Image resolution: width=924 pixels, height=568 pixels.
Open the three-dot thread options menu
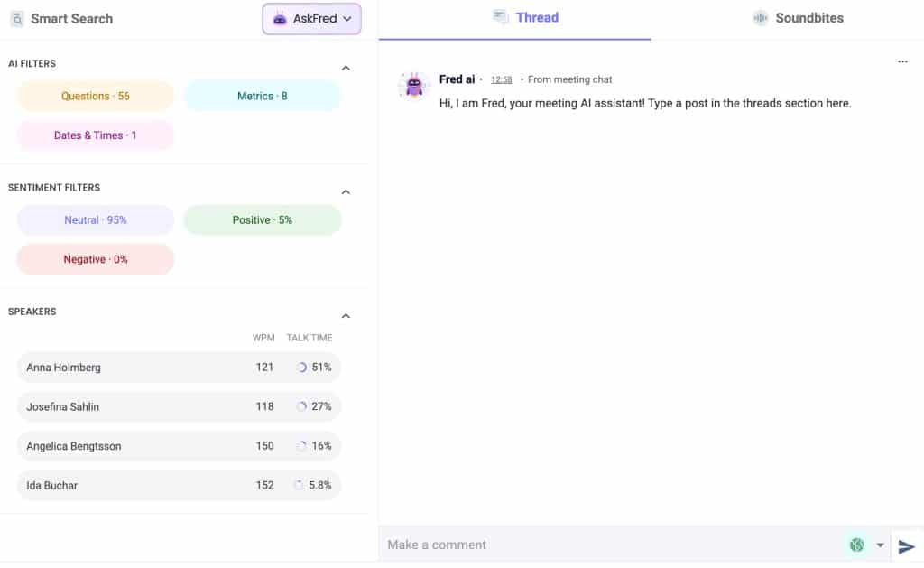click(x=902, y=62)
